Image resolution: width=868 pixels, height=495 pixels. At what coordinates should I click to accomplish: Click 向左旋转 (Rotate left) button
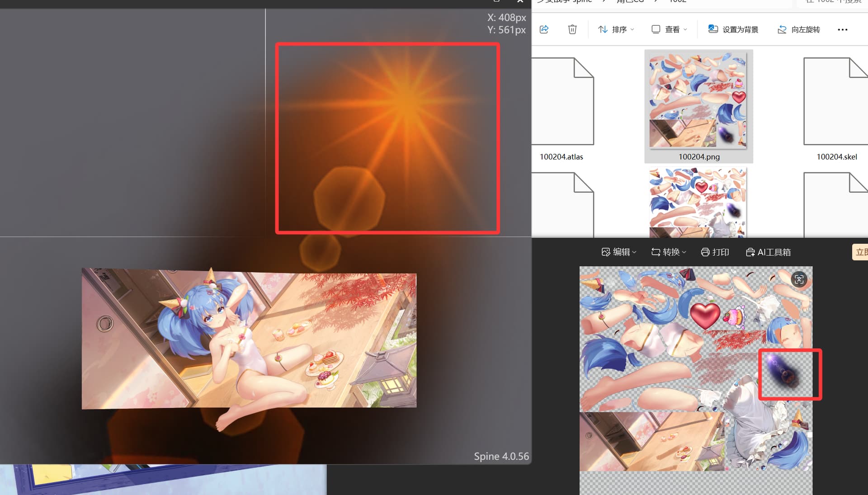pyautogui.click(x=798, y=29)
